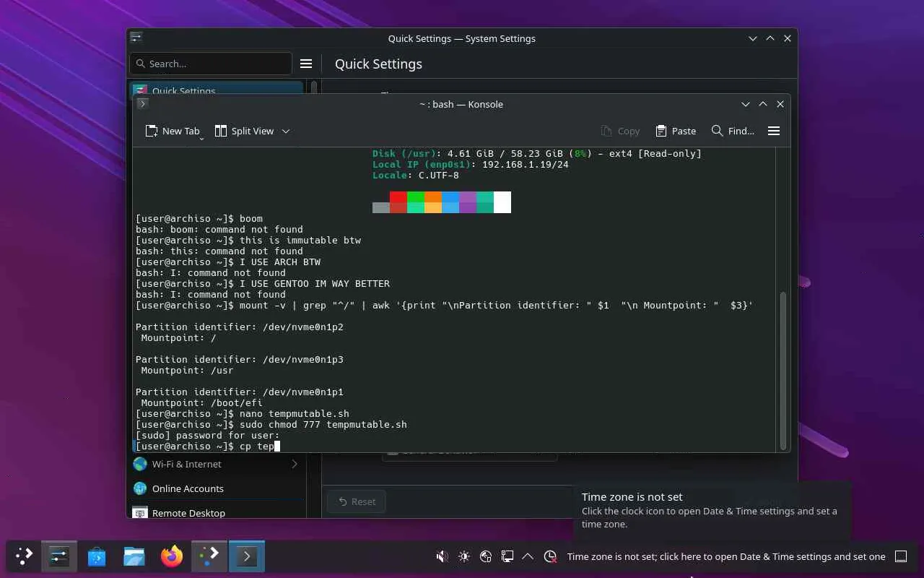Screen dimensions: 924x578
Task: Click the 'Mountpoint: /usr' output line
Action: click(x=188, y=370)
